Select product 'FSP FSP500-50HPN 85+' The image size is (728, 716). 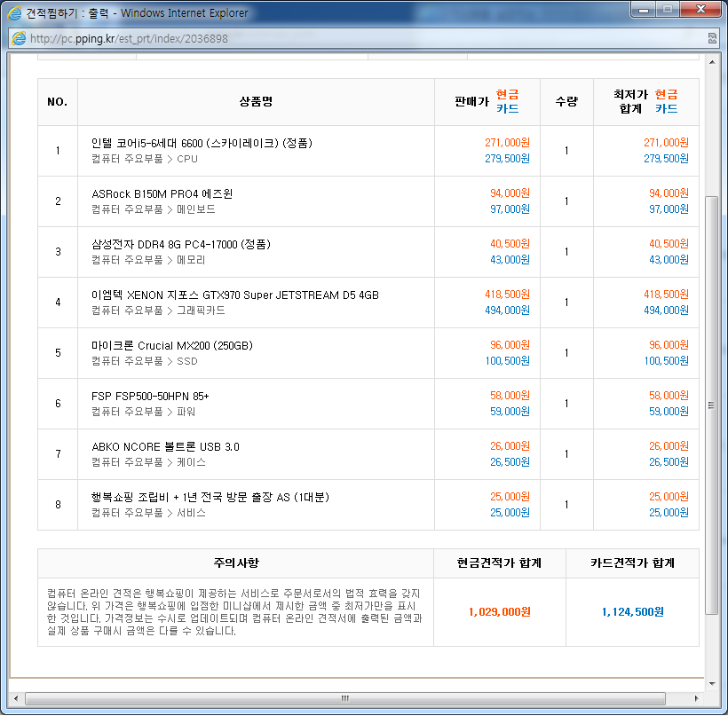pyautogui.click(x=150, y=396)
